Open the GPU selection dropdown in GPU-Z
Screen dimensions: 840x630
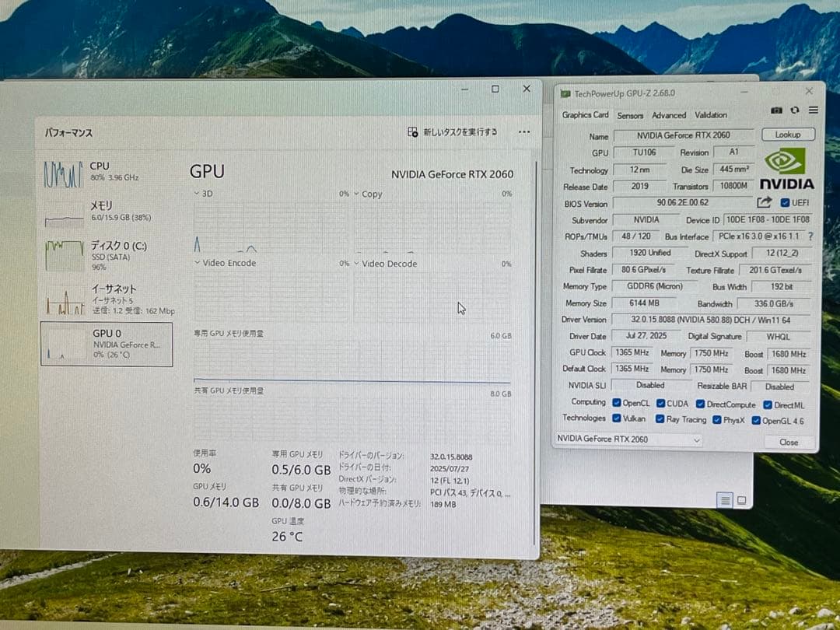point(695,439)
